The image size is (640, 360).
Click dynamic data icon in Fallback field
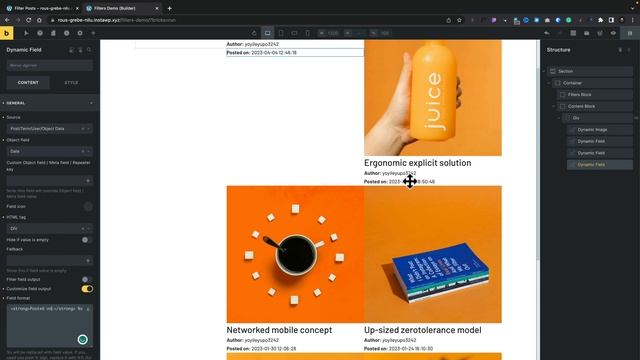(88, 260)
